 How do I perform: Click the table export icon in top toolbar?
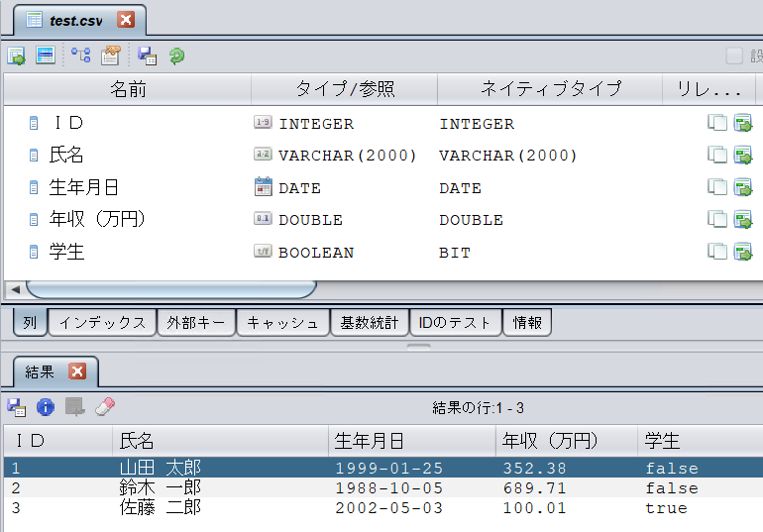pos(16,55)
